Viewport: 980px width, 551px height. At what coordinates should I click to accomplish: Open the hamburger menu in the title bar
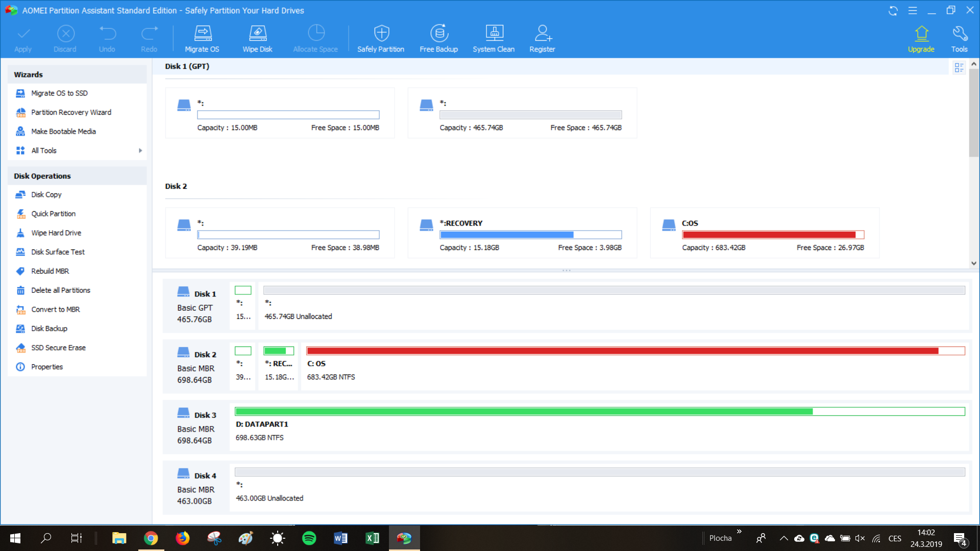913,11
